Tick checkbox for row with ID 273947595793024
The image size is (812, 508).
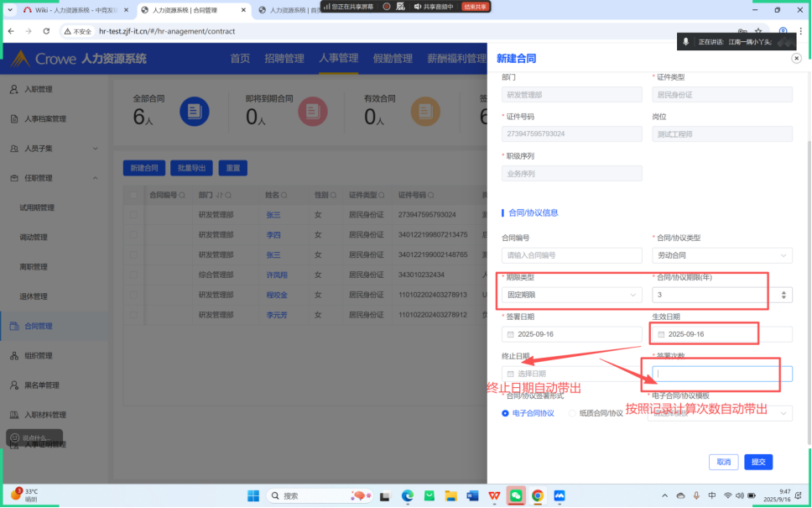coord(133,215)
